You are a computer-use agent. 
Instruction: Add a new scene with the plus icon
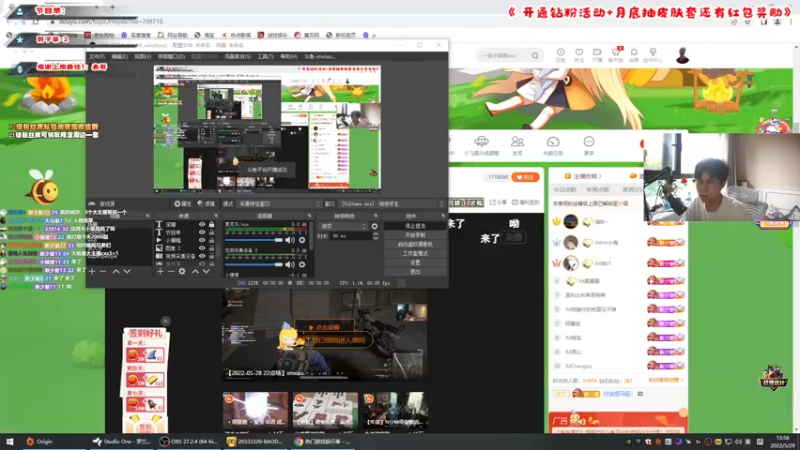pos(92,271)
